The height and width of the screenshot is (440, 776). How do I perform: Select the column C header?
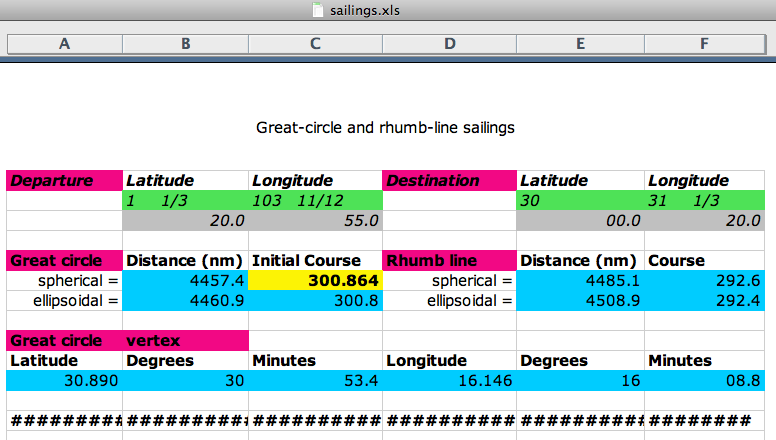coord(315,44)
